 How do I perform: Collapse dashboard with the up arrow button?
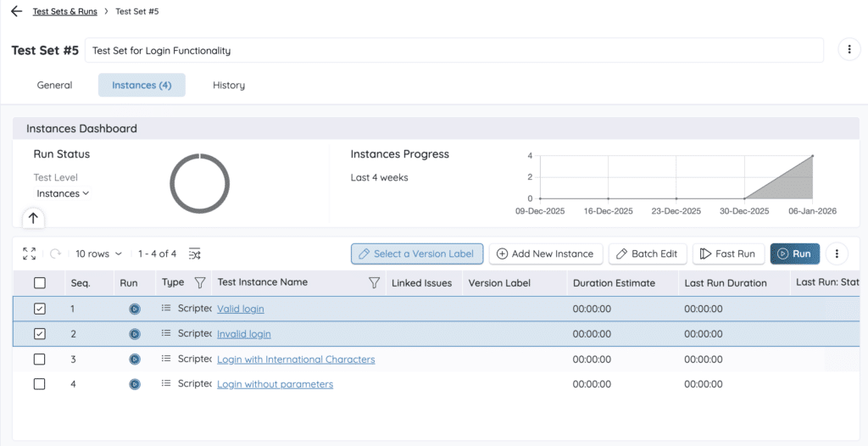tap(33, 218)
